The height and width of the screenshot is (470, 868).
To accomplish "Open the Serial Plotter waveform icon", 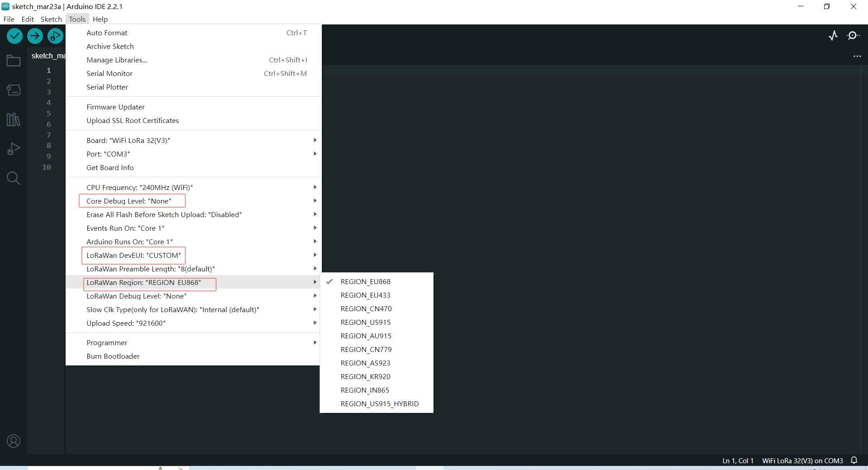I will pos(833,36).
